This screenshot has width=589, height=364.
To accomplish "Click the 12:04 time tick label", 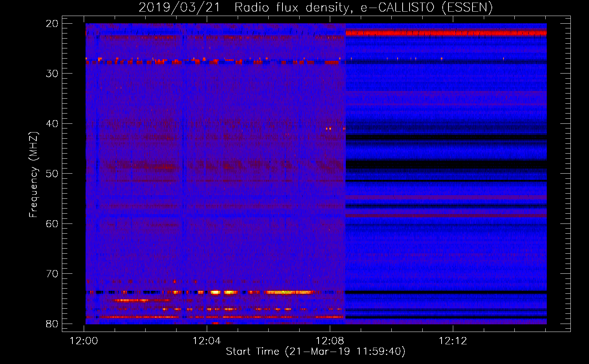I will click(207, 341).
